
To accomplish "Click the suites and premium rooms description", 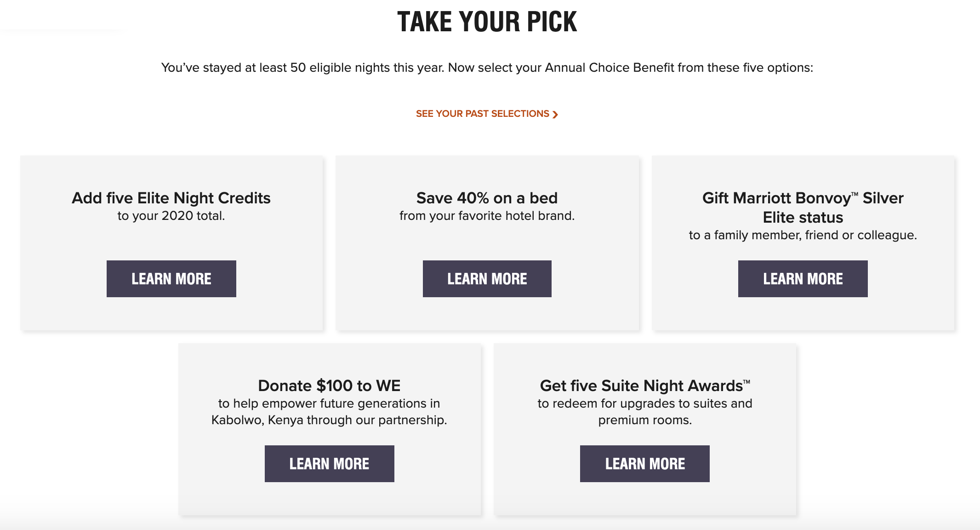I will pyautogui.click(x=644, y=412).
